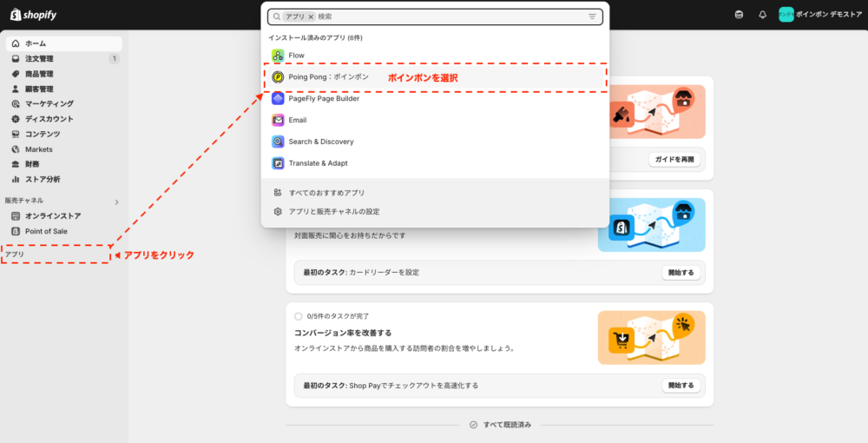Click 開始する for カードリーダーを設定
Image resolution: width=868 pixels, height=443 pixels.
(681, 273)
